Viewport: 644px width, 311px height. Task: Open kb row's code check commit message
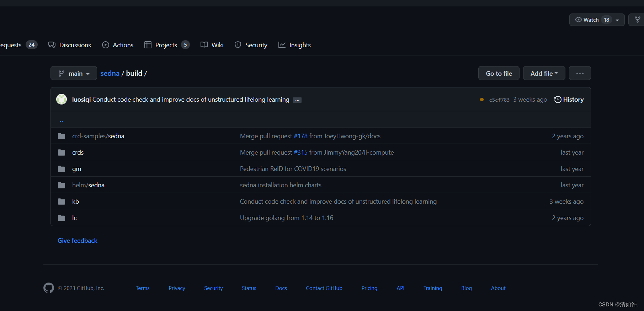[338, 202]
